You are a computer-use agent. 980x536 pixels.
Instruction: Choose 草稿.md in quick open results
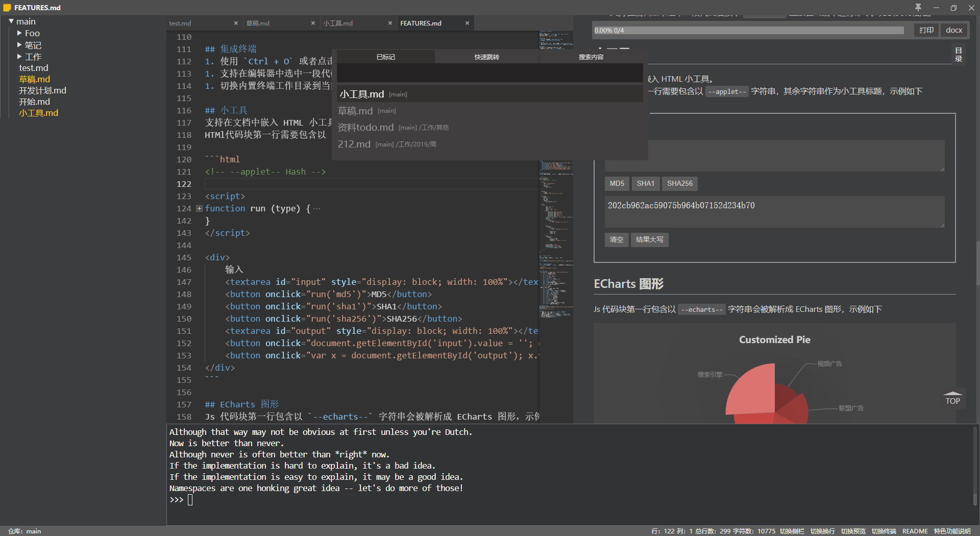490,111
